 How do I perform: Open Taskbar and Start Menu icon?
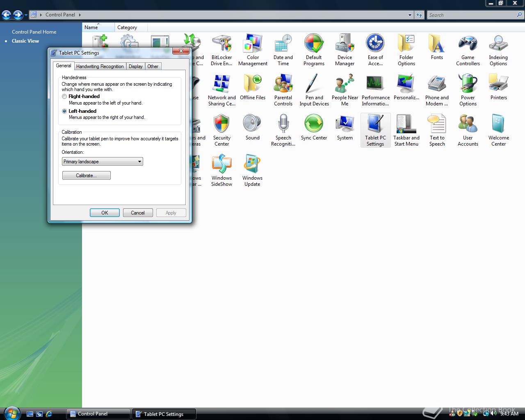(x=406, y=130)
